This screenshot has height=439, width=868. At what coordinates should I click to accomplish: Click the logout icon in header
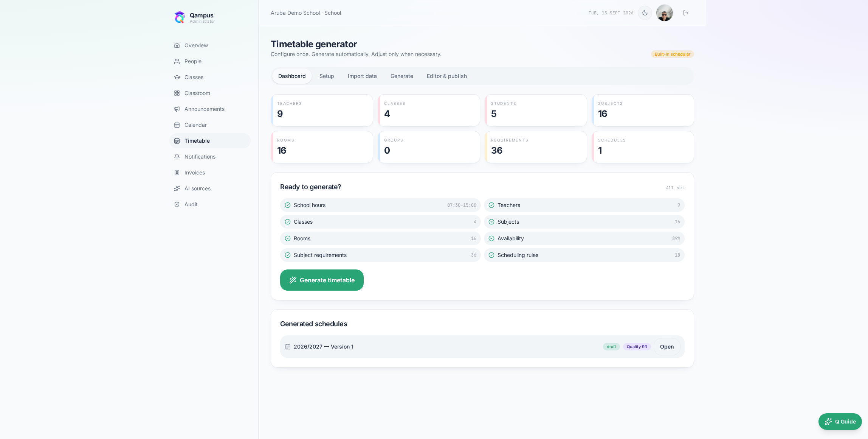pos(686,13)
